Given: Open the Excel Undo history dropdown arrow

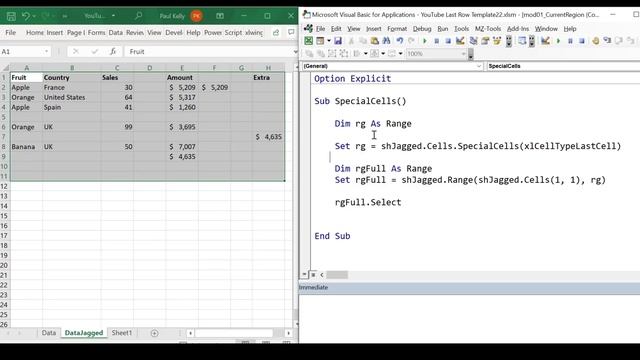Looking at the screenshot, I should point(34,16).
